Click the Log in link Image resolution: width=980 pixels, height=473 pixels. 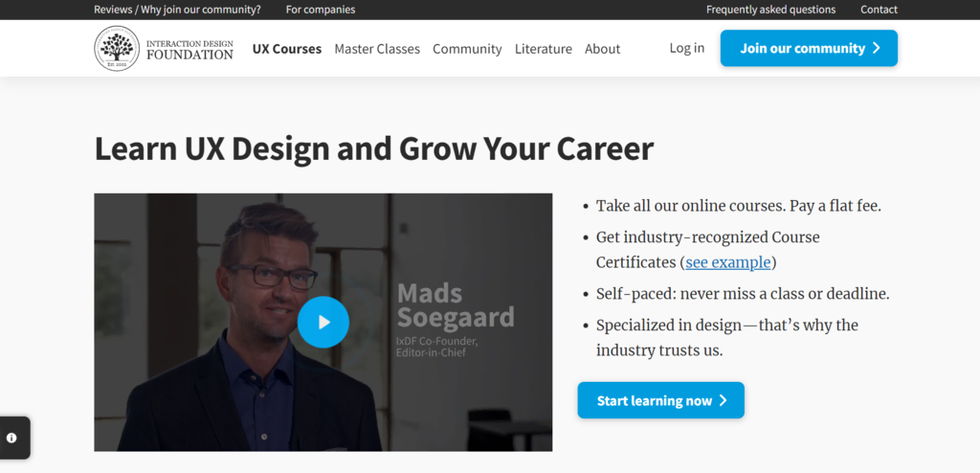pos(687,48)
